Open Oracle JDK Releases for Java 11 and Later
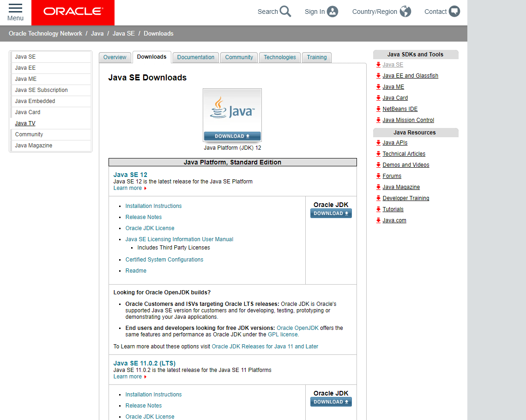Screen dimensions: 526x420 pyautogui.click(x=265, y=347)
